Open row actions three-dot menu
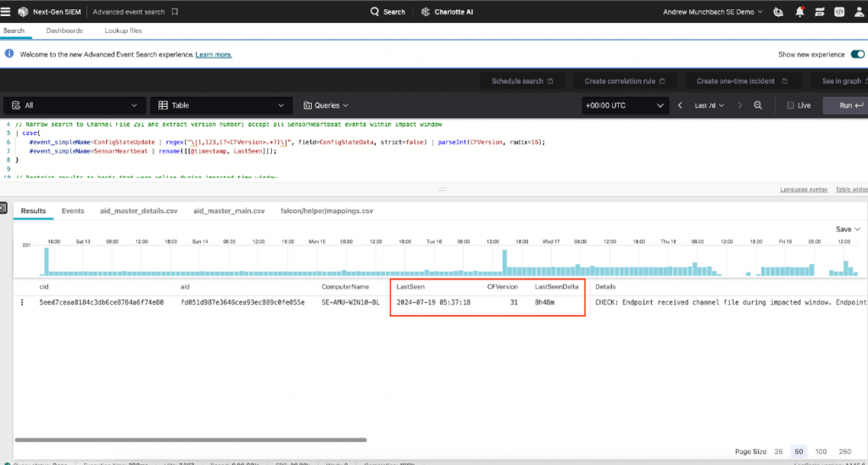 (23, 302)
